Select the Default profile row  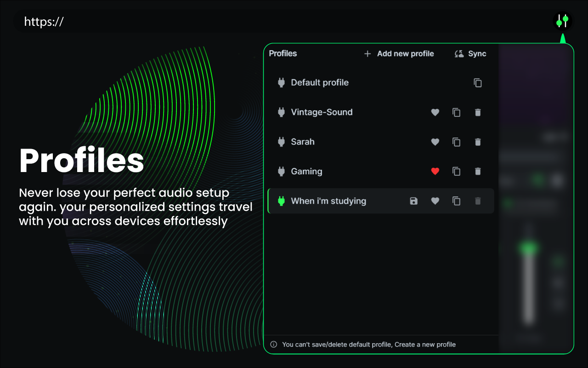point(381,83)
